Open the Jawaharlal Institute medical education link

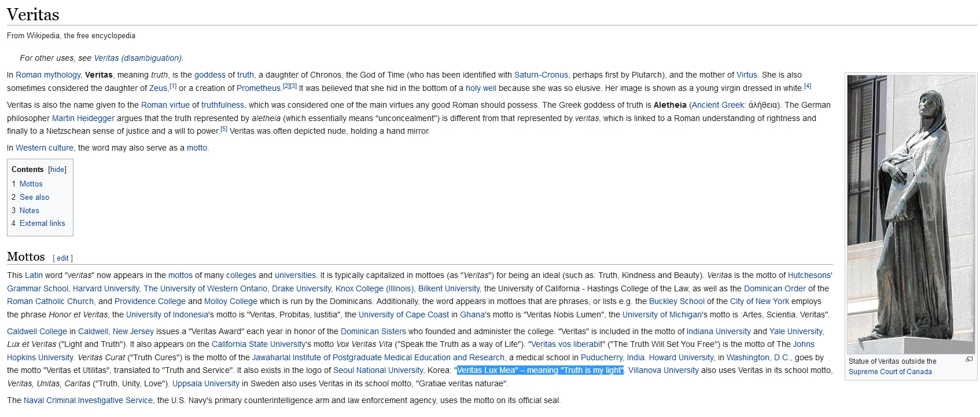click(x=378, y=358)
